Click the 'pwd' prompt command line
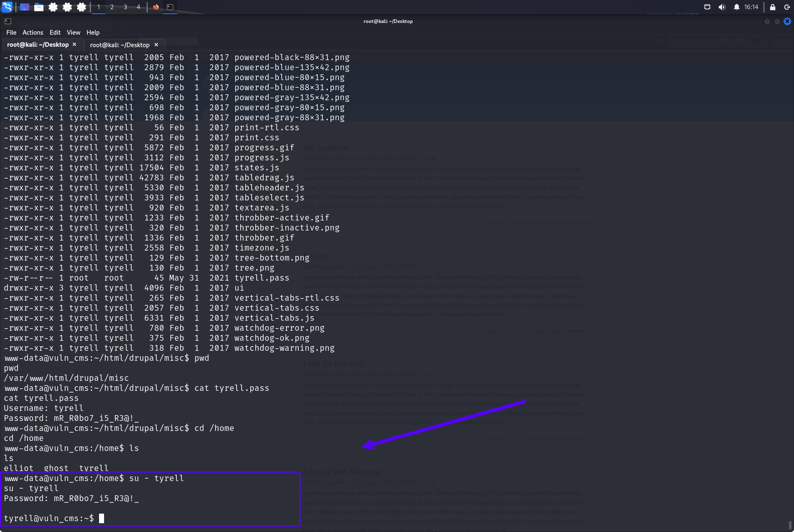This screenshot has height=532, width=794. [106, 358]
